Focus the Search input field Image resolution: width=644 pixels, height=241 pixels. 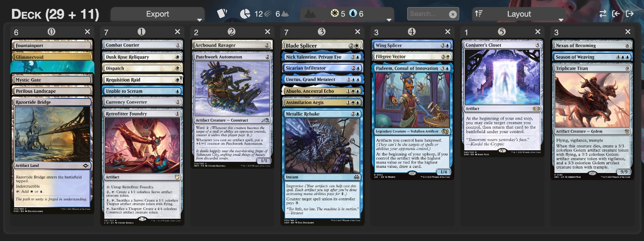tap(428, 14)
